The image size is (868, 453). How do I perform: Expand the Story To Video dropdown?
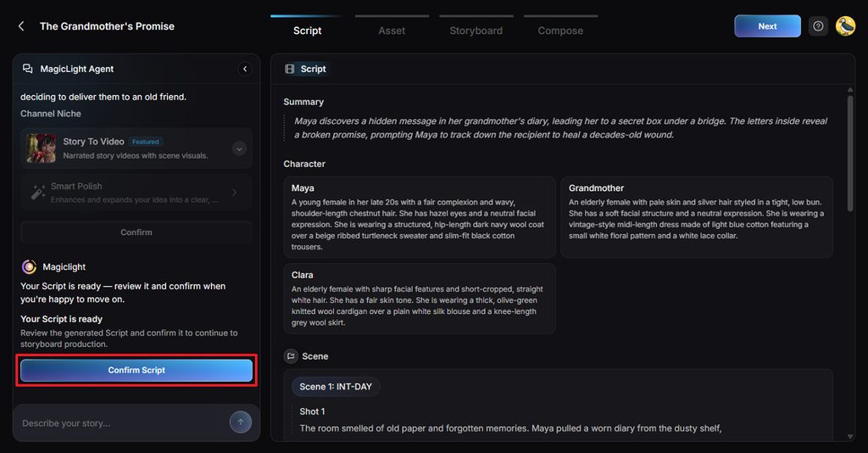[x=239, y=148]
